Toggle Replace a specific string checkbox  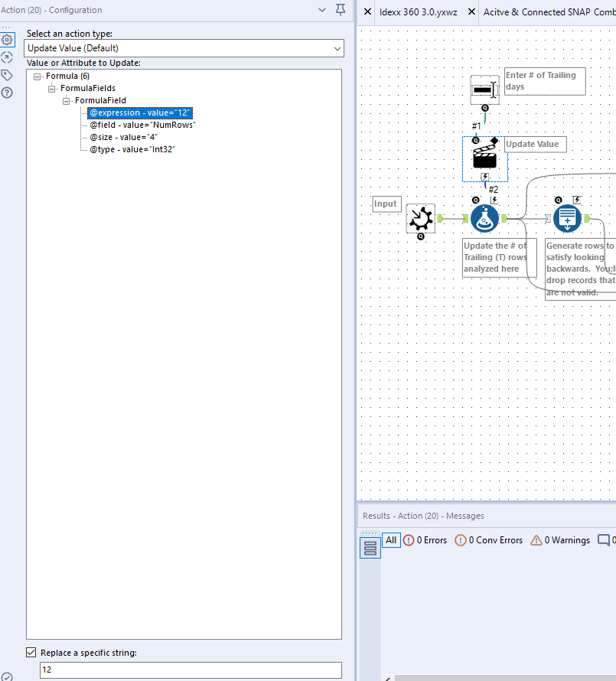pos(31,653)
